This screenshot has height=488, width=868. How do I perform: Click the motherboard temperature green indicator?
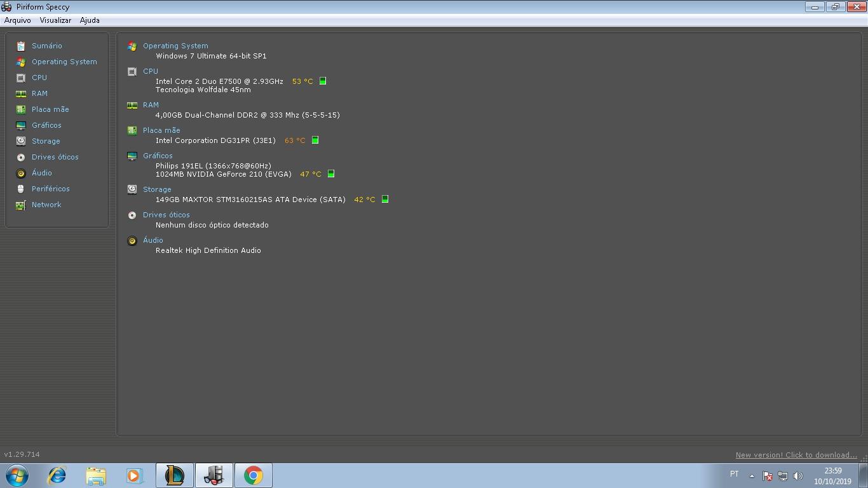point(315,140)
